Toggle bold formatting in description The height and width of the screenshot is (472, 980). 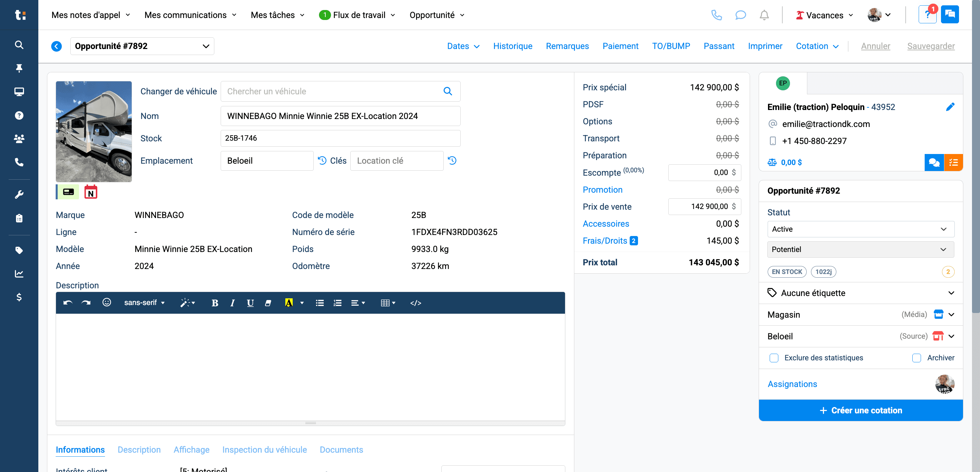(x=215, y=303)
